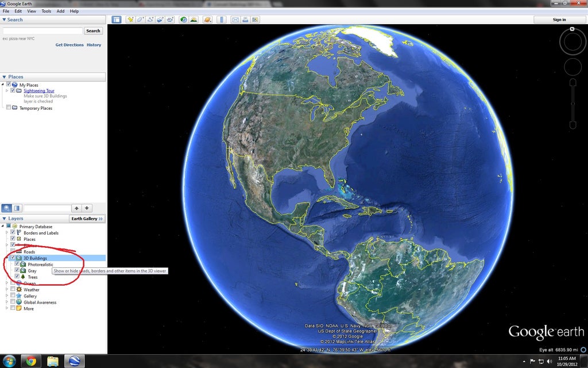Toggle the 3D Buildings layer checkbox
Screen dimensions: 588x368
[x=13, y=258]
